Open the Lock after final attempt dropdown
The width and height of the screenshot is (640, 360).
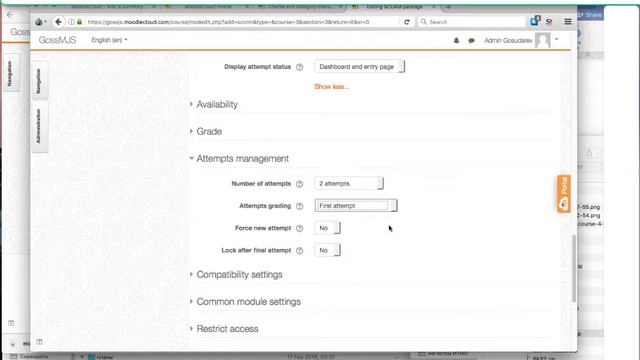click(327, 250)
